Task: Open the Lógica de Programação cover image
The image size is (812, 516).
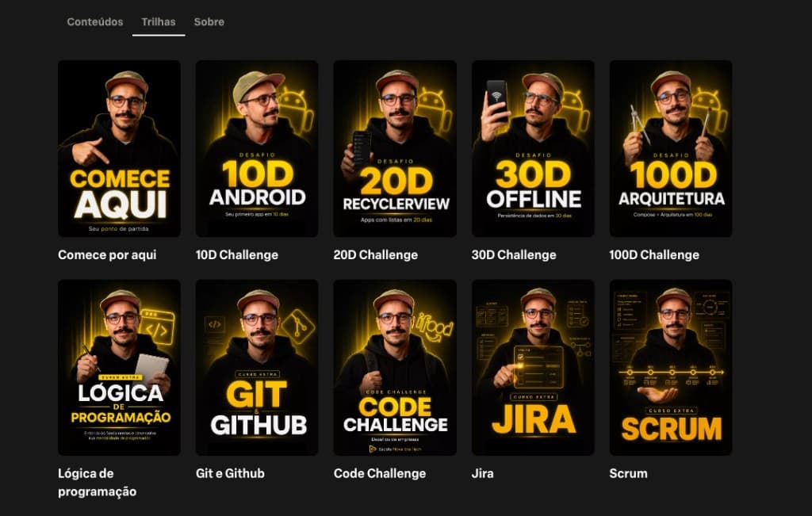Action: [120, 368]
